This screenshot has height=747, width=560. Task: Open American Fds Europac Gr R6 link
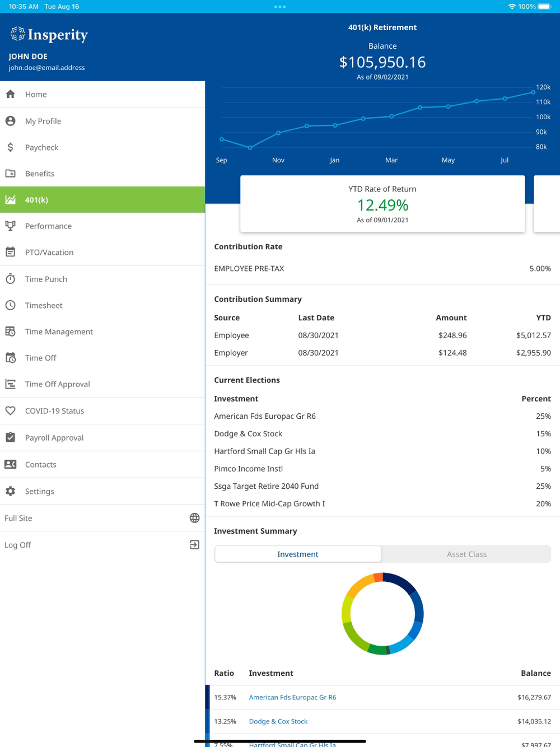click(x=292, y=697)
